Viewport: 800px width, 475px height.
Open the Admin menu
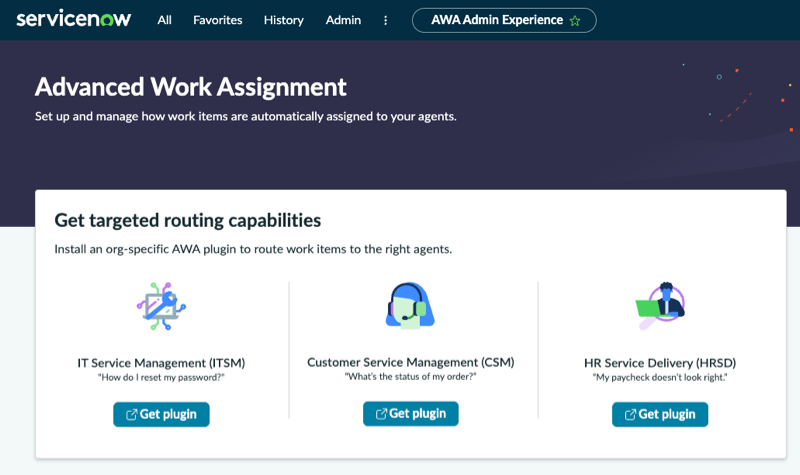[x=343, y=20]
